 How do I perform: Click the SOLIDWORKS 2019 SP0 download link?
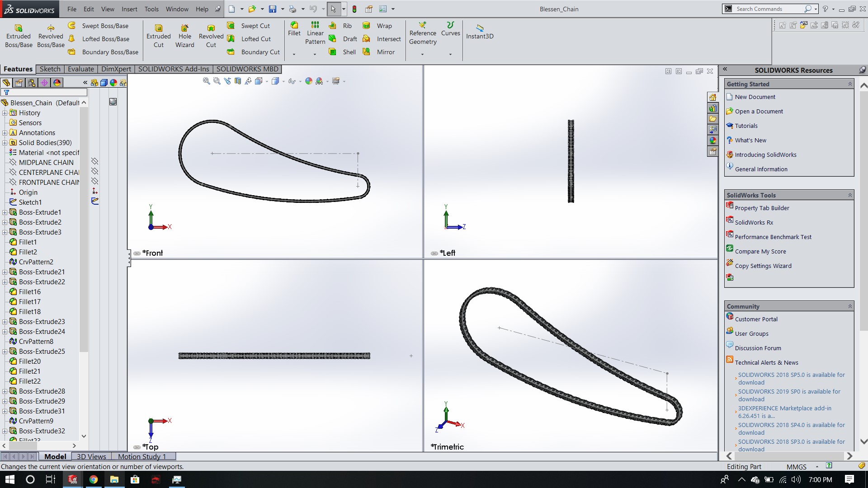(x=788, y=395)
